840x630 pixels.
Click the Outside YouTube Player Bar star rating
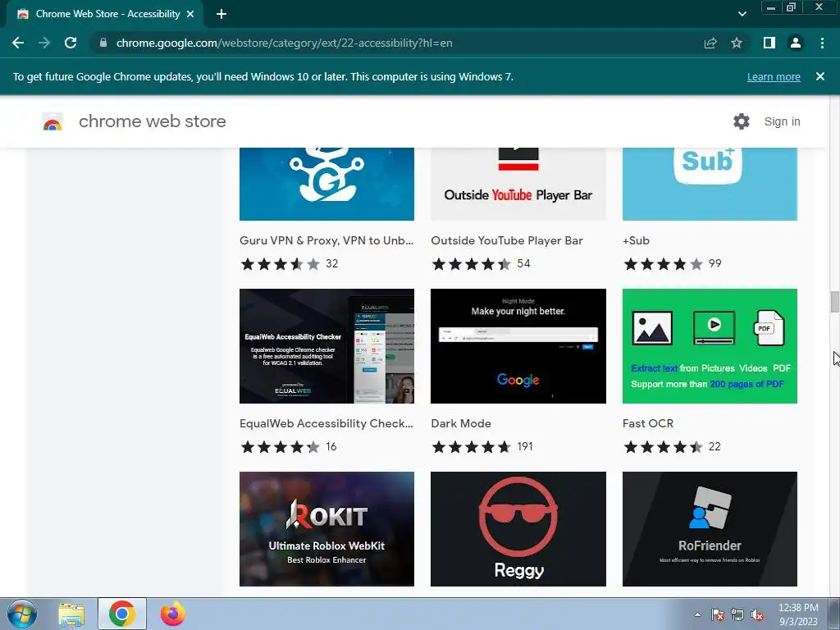472,263
